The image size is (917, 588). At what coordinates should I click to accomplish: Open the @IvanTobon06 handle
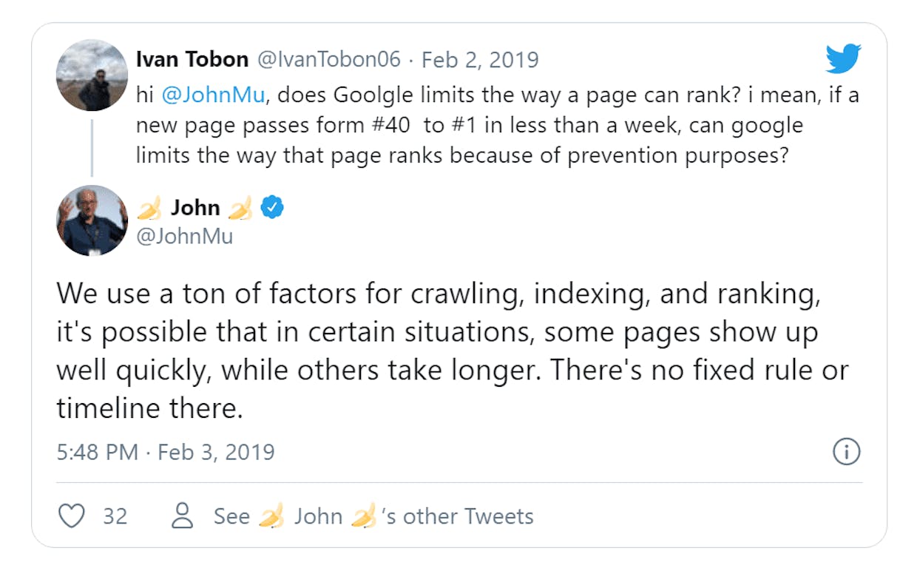(329, 59)
